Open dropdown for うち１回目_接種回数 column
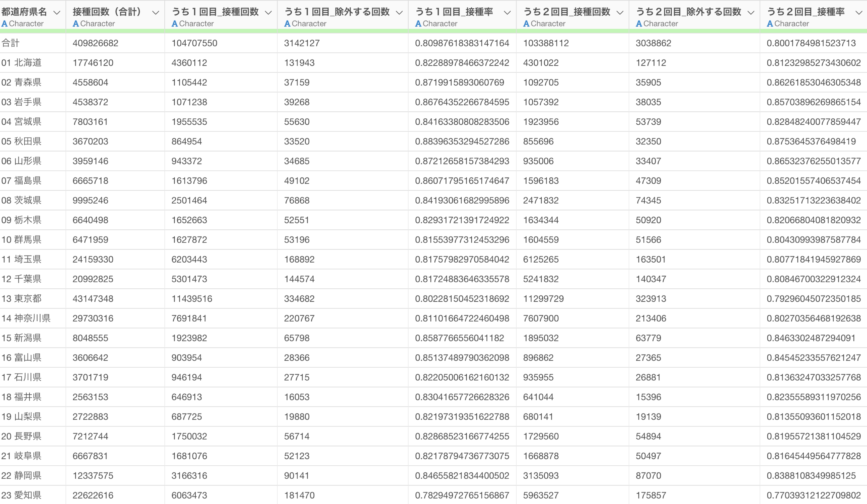The width and height of the screenshot is (867, 504). [268, 13]
